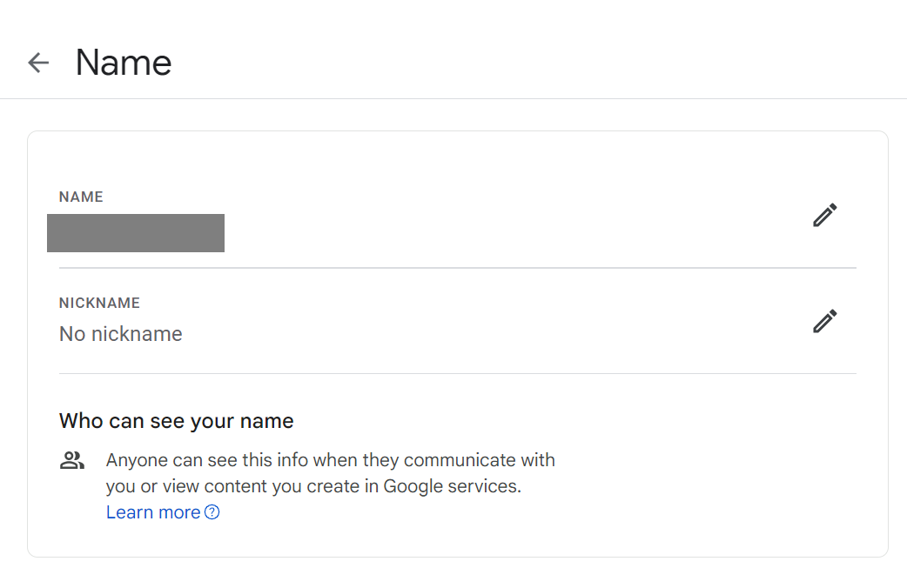Click the NAME field label
This screenshot has width=907, height=588.
(81, 197)
